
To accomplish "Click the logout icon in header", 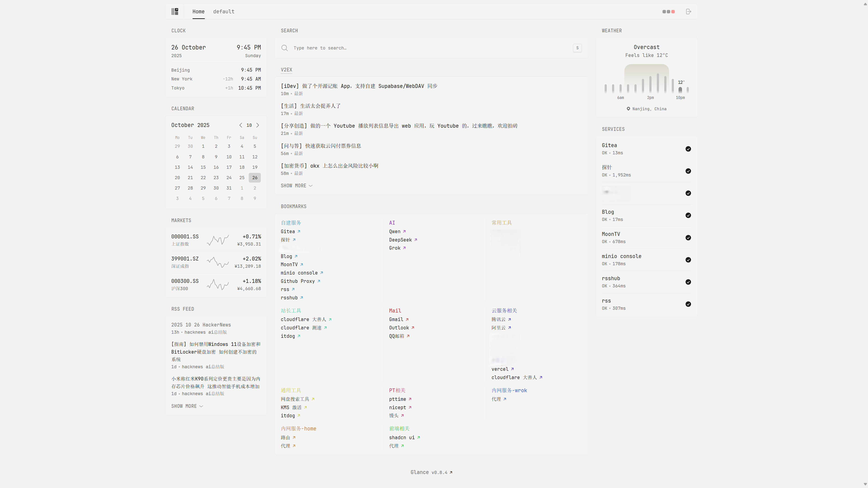I will tap(688, 12).
